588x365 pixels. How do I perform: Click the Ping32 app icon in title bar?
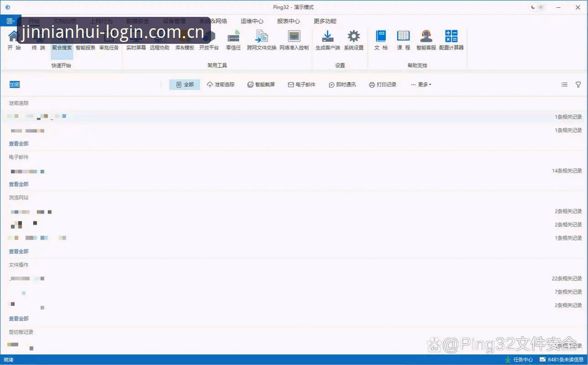pos(8,7)
